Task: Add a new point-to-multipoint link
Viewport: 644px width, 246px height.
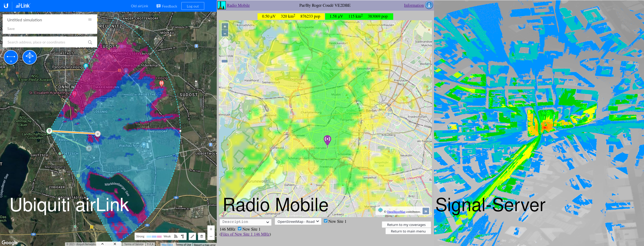Action: [30, 57]
